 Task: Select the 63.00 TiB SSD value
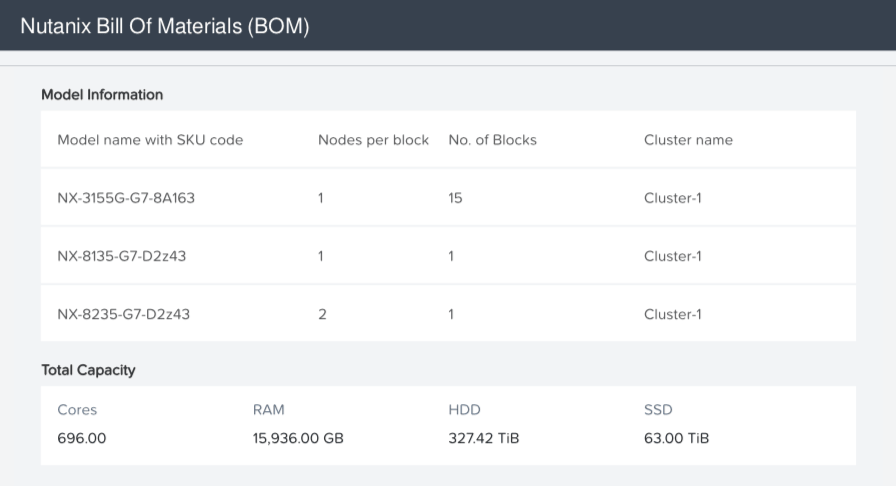pyautogui.click(x=676, y=438)
